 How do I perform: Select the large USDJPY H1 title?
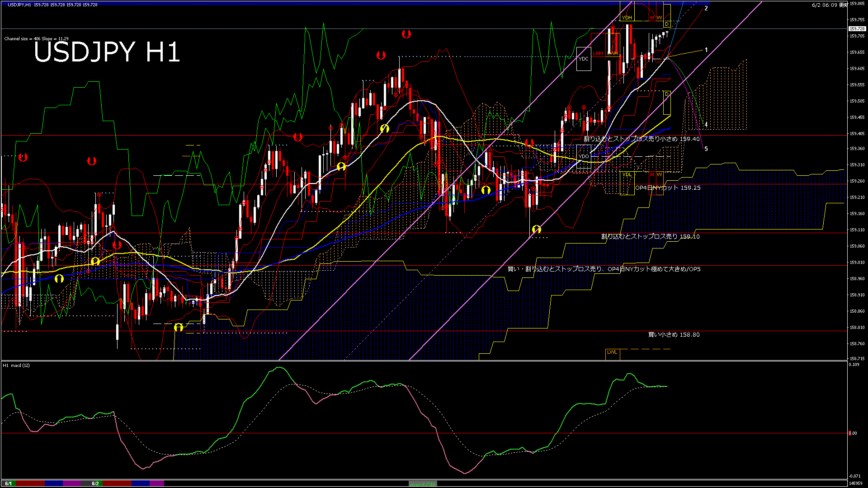click(107, 52)
